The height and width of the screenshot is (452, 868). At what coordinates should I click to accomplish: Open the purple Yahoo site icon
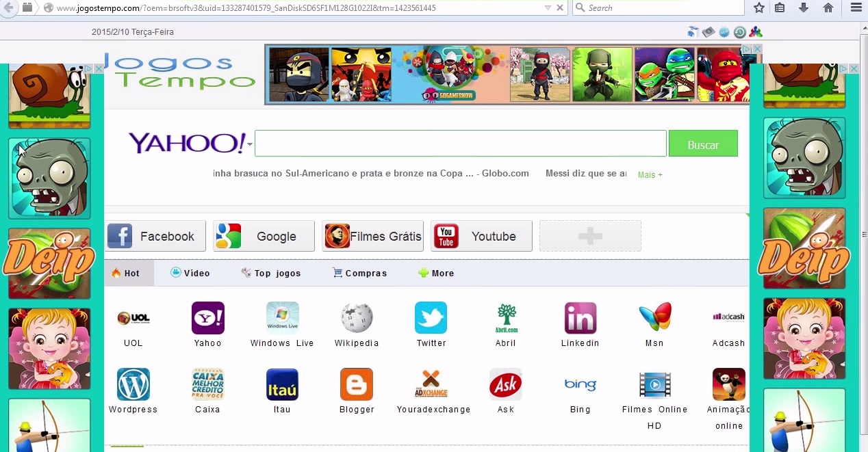point(208,318)
